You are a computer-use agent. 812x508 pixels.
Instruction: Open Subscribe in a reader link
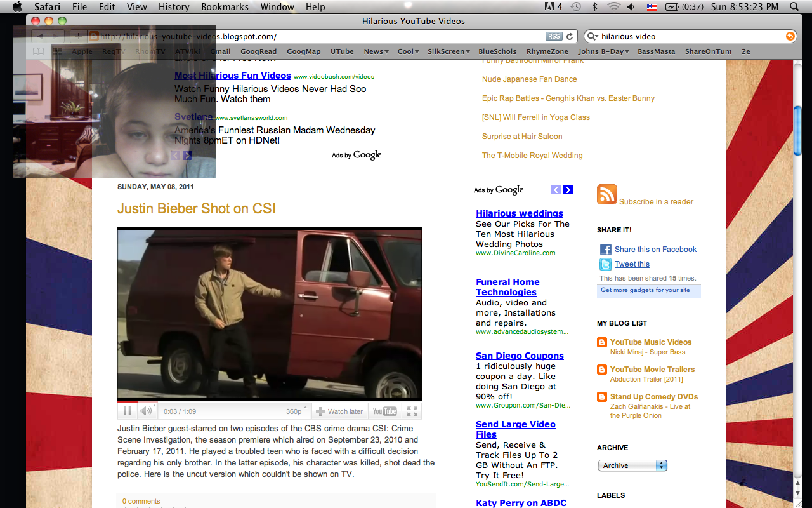tap(656, 202)
